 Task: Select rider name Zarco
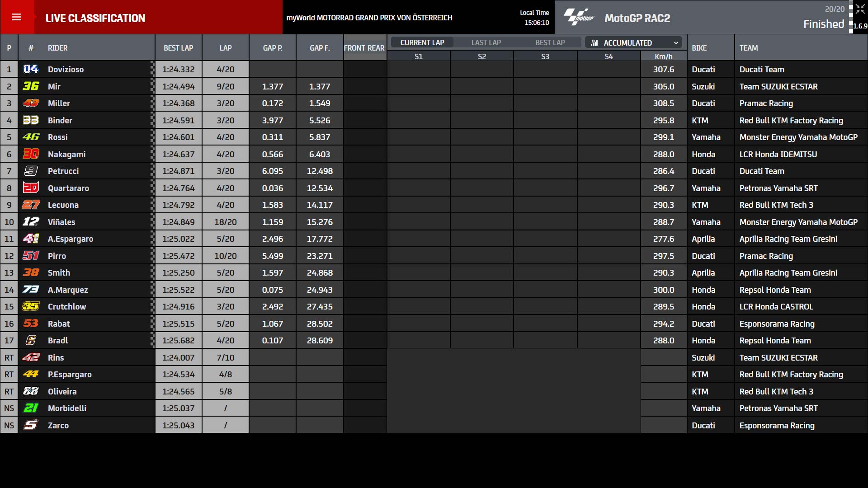click(x=58, y=425)
